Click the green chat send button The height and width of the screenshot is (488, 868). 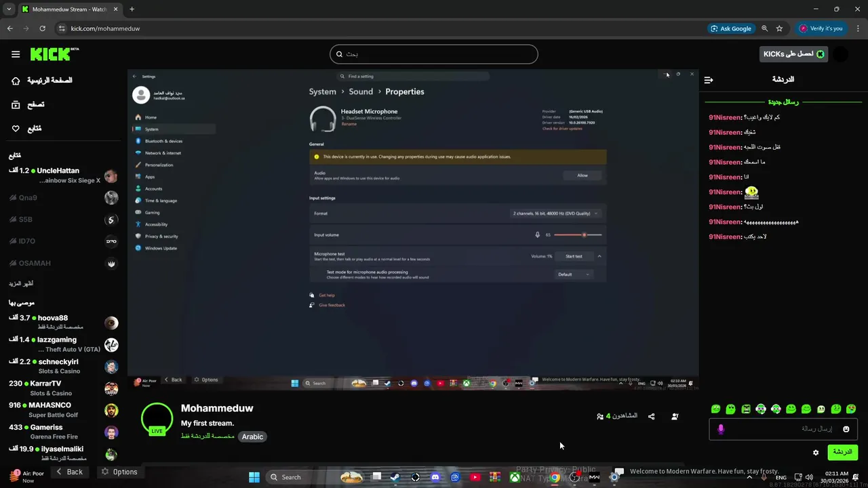pyautogui.click(x=842, y=452)
